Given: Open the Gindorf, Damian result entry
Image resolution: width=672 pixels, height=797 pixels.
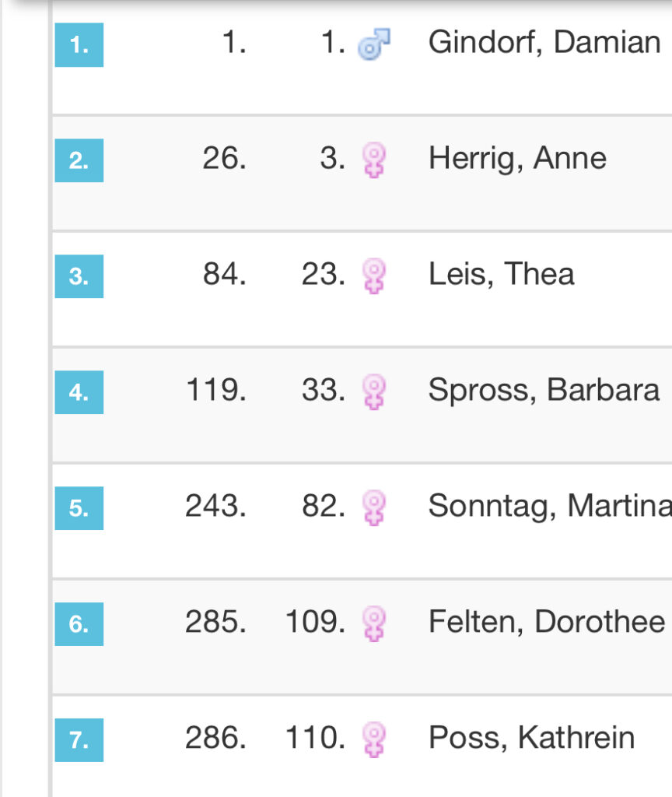Looking at the screenshot, I should click(x=544, y=42).
